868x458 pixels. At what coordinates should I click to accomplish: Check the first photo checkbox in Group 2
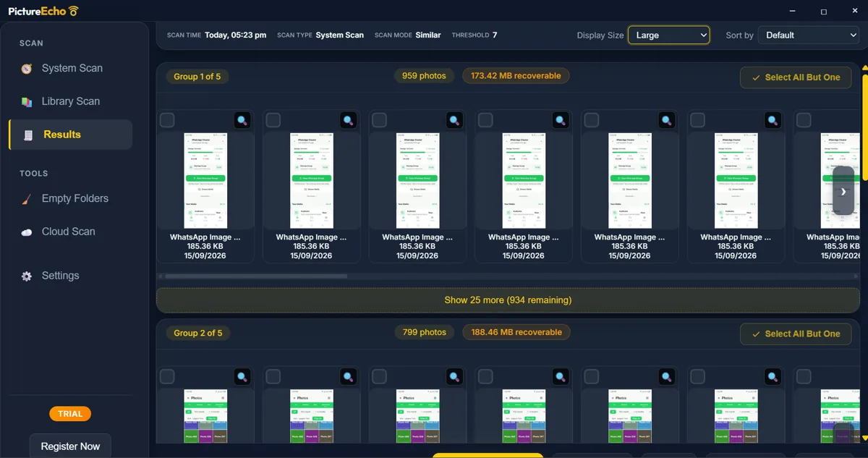[x=167, y=376]
